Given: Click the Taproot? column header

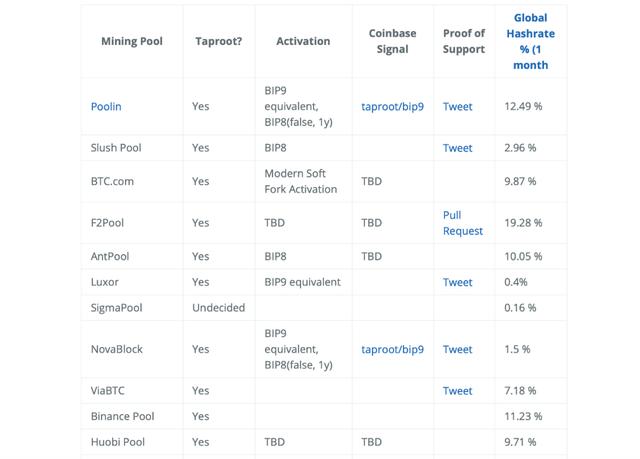Looking at the screenshot, I should [218, 41].
